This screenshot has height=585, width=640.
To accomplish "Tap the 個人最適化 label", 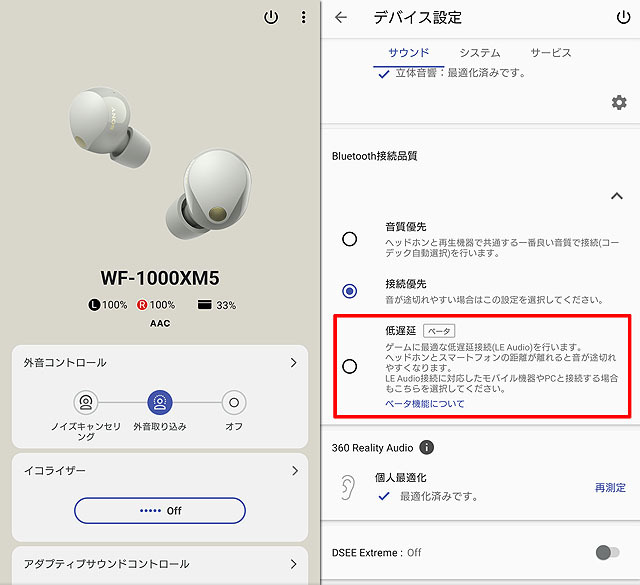I will click(401, 477).
